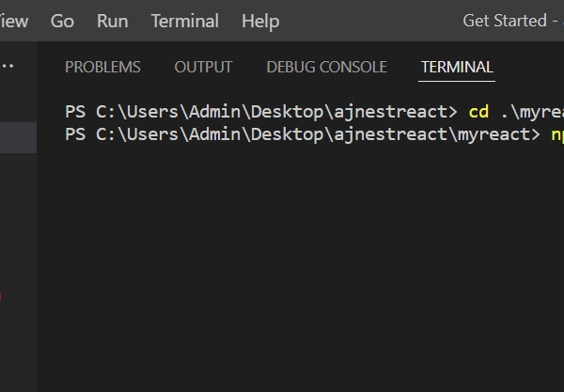564x392 pixels.
Task: Select the highlighted row in the left sidebar
Action: (18, 137)
